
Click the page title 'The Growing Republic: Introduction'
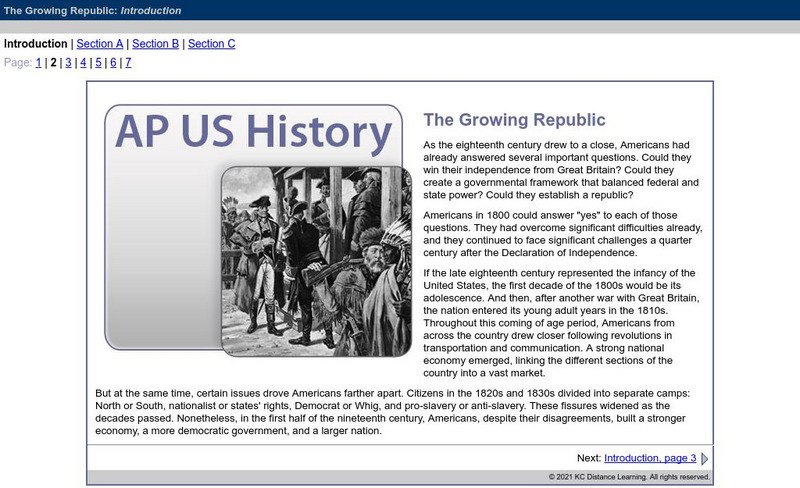92,11
